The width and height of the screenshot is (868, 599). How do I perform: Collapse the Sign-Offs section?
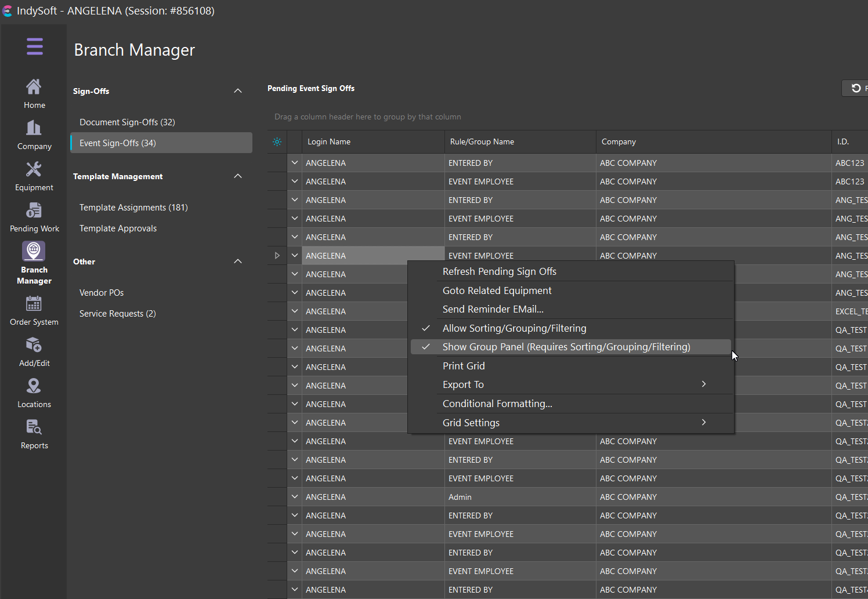237,91
